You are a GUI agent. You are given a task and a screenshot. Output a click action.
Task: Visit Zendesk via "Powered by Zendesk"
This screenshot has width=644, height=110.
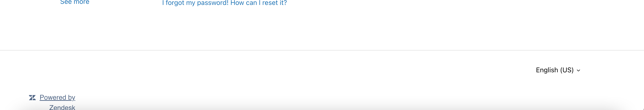pyautogui.click(x=57, y=97)
